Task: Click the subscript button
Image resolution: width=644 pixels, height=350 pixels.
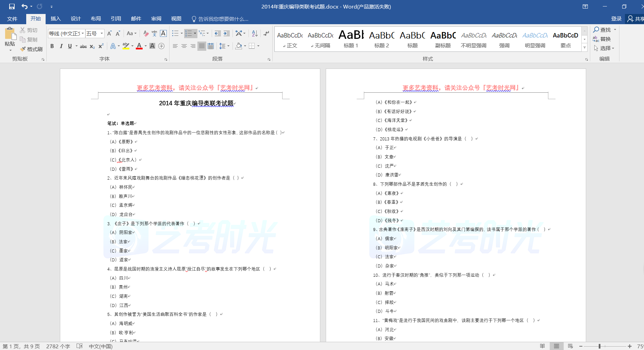Action: (92, 46)
